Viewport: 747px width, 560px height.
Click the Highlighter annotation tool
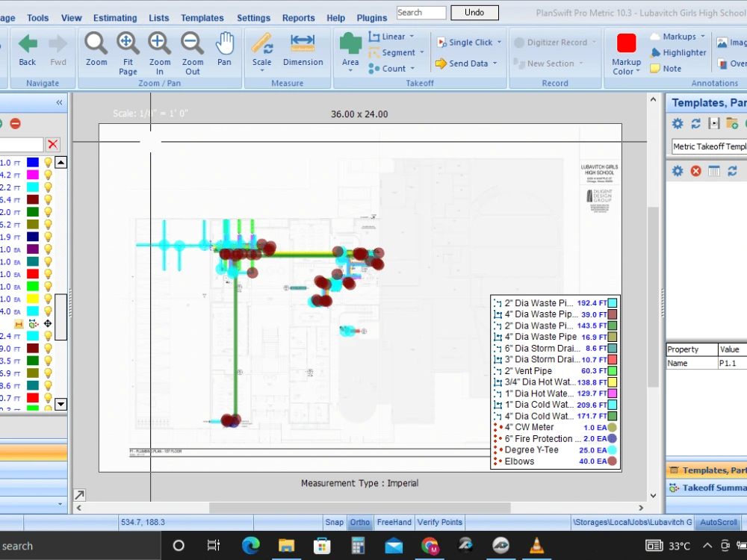(x=678, y=52)
